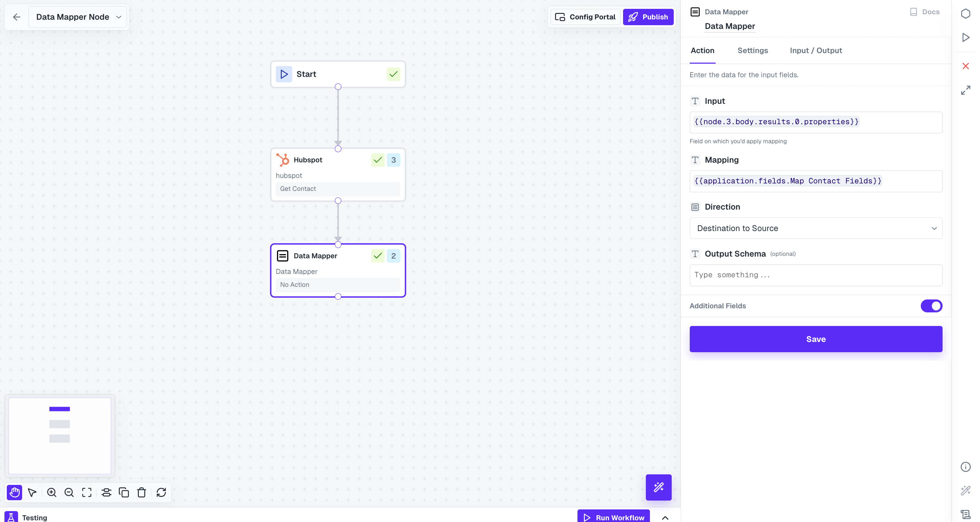Delete the selected node via trash icon
The height and width of the screenshot is (522, 980).
142,492
